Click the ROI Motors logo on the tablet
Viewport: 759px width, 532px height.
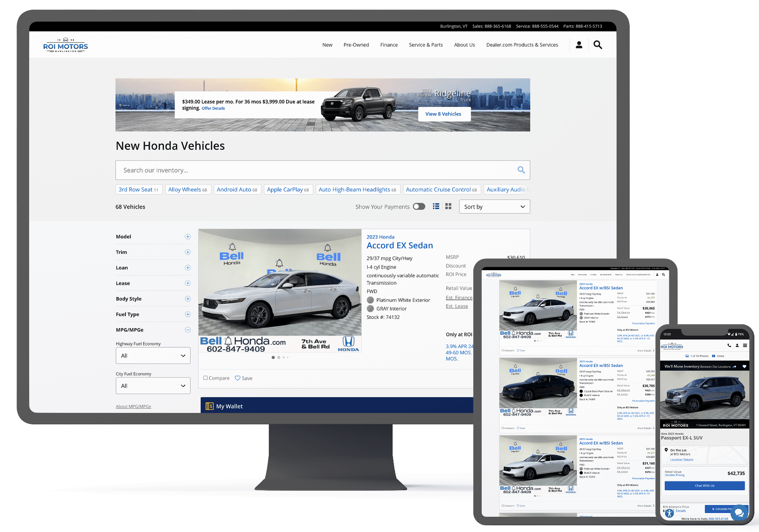(494, 275)
